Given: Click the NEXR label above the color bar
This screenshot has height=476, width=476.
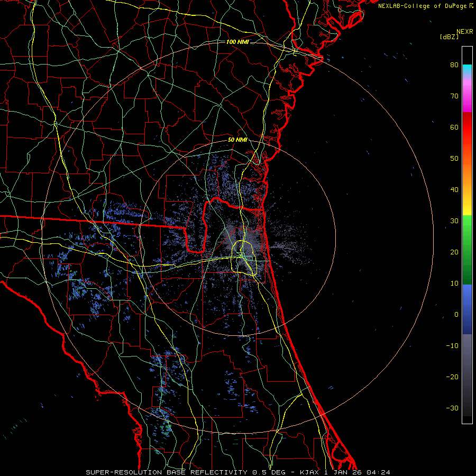Looking at the screenshot, I should (464, 32).
